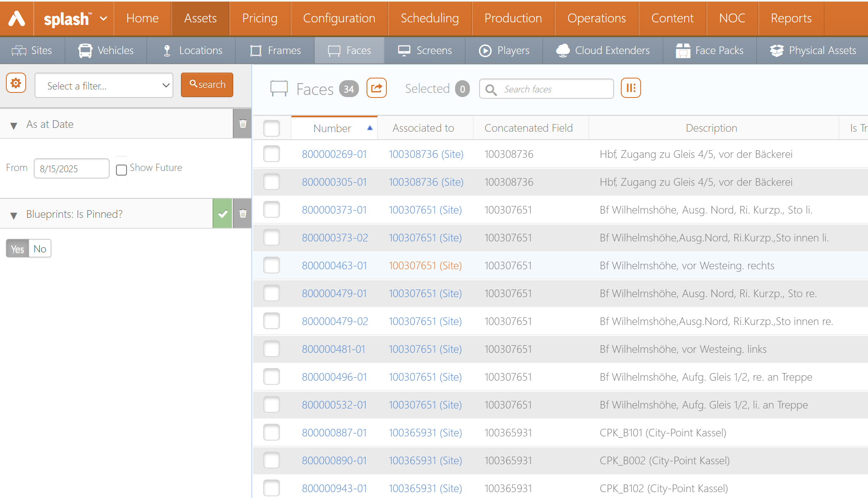Sort by Concatenated Field column
Viewport: 868px width, 498px height.
528,128
